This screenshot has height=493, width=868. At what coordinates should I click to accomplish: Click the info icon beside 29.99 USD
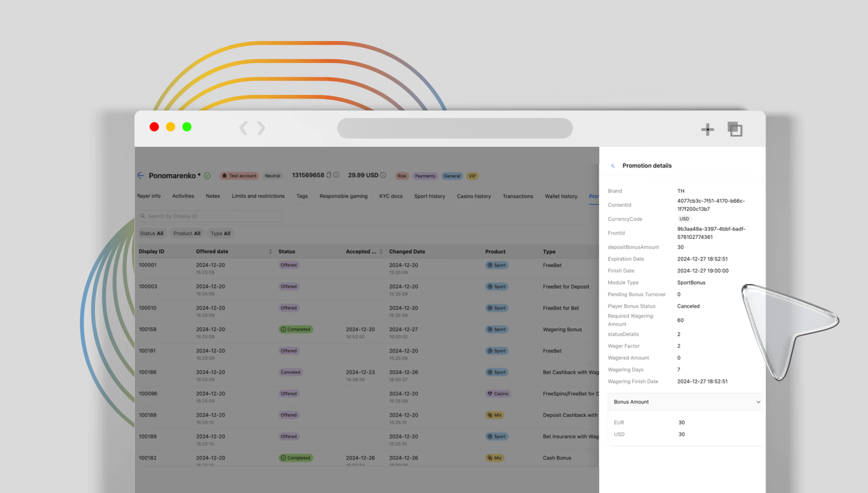(x=383, y=175)
